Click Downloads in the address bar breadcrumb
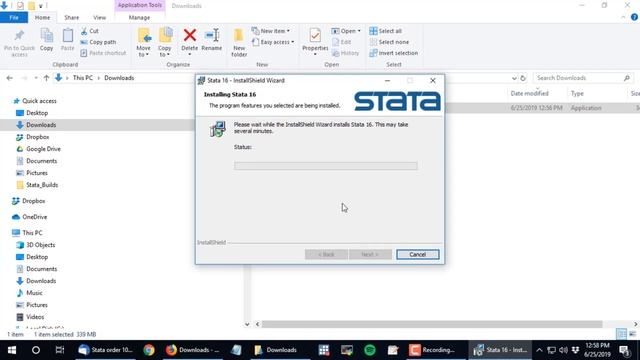 119,78
